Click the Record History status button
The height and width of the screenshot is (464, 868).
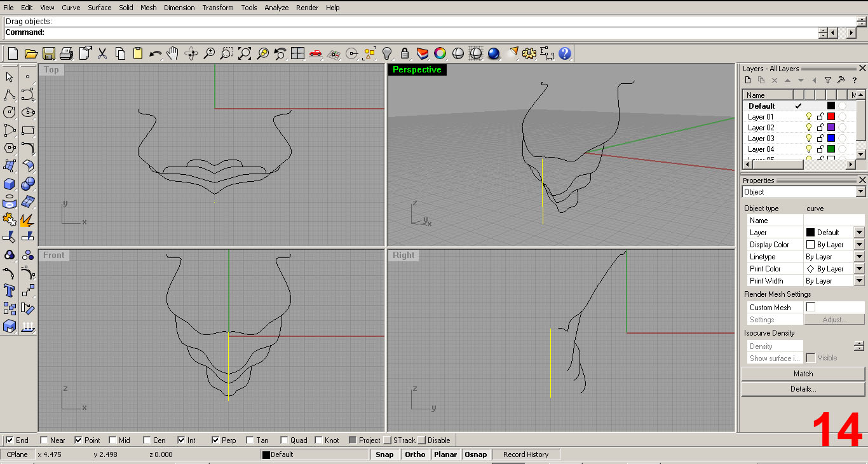click(x=526, y=454)
